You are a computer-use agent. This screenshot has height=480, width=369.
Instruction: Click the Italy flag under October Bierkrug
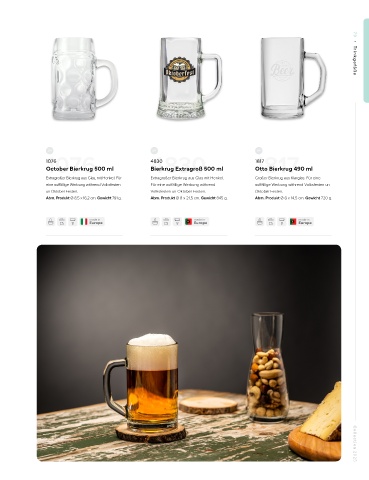(x=84, y=222)
